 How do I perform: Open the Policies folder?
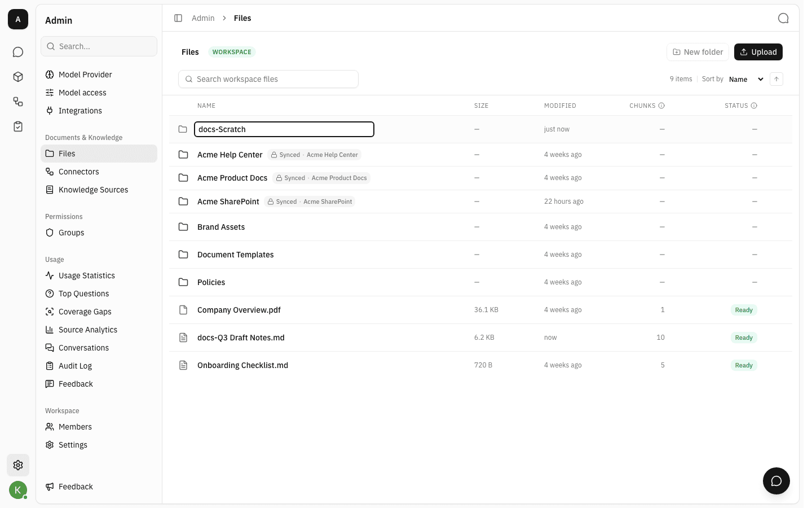(x=211, y=282)
